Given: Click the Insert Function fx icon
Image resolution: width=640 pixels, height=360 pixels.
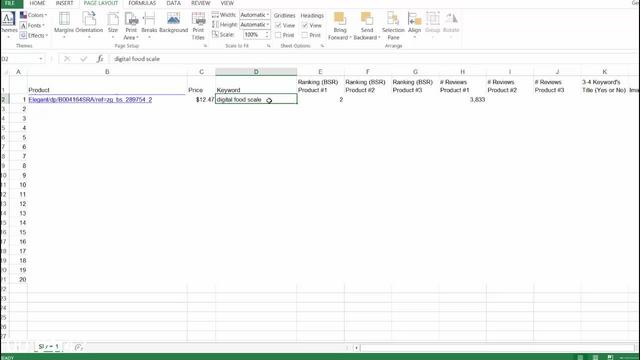Looking at the screenshot, I should pos(100,59).
